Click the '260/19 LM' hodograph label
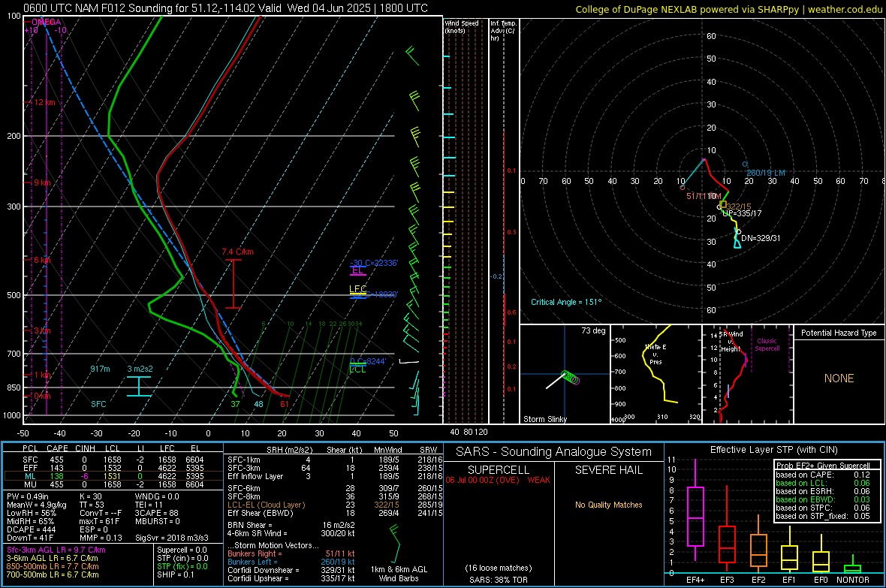This screenshot has width=886, height=588. pos(766,173)
